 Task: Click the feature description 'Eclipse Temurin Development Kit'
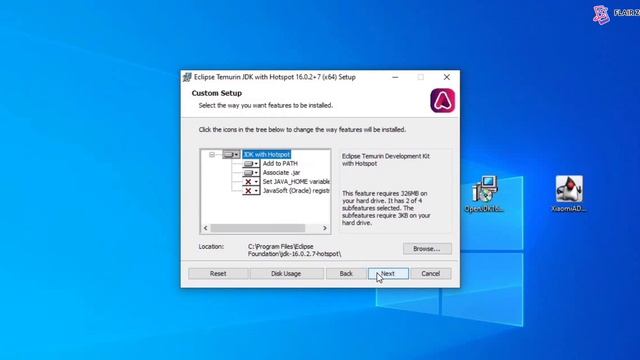(386, 160)
